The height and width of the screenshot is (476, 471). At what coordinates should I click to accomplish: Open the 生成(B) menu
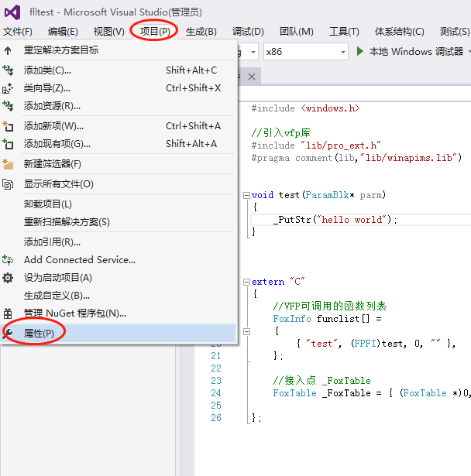coord(201,32)
